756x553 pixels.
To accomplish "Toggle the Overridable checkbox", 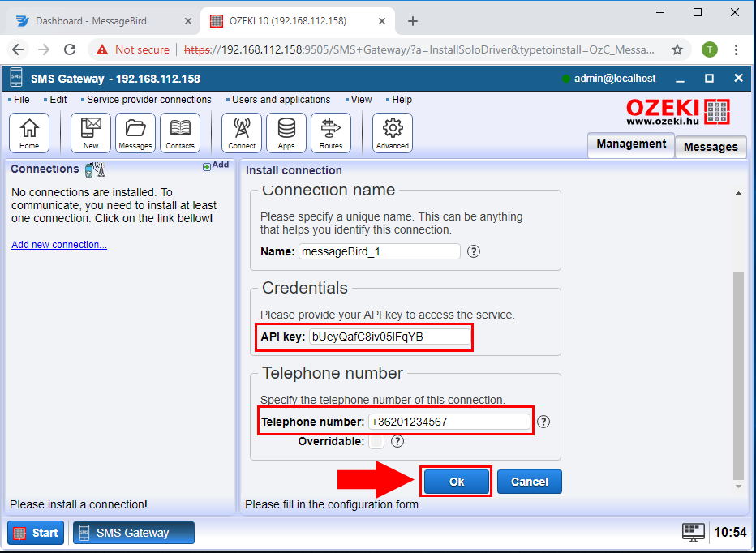I will coord(376,442).
